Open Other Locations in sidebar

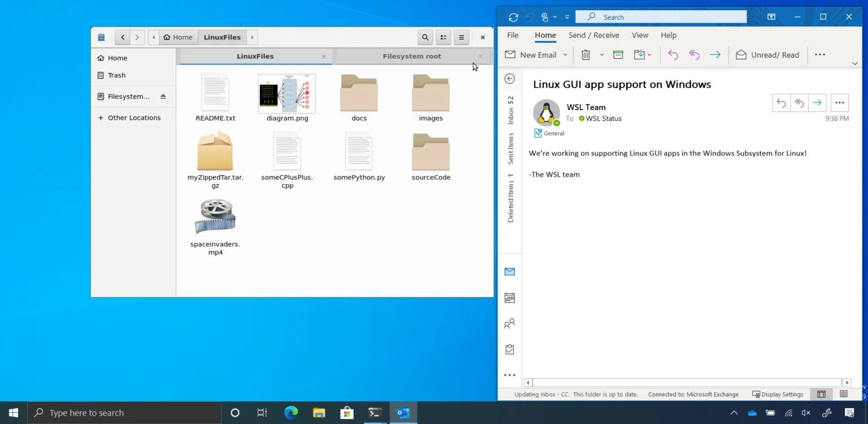[133, 117]
